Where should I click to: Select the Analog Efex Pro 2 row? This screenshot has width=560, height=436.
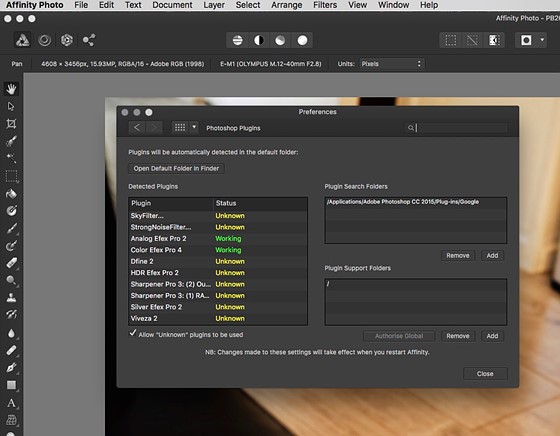point(218,239)
